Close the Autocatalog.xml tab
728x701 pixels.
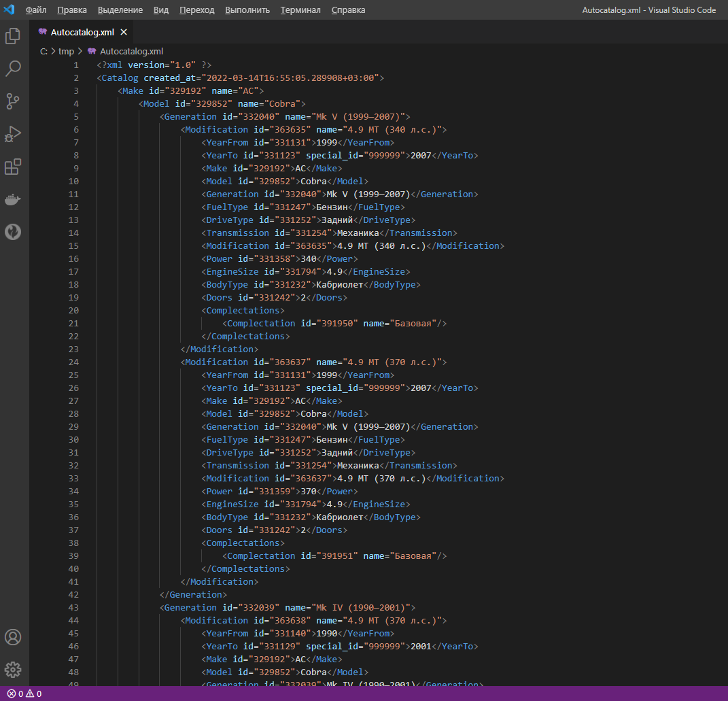pyautogui.click(x=124, y=31)
